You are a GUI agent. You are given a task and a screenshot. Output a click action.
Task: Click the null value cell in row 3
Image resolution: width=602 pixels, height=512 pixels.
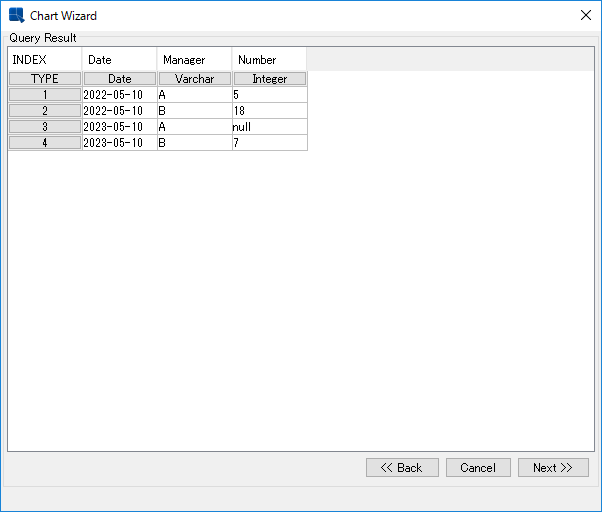coord(269,127)
